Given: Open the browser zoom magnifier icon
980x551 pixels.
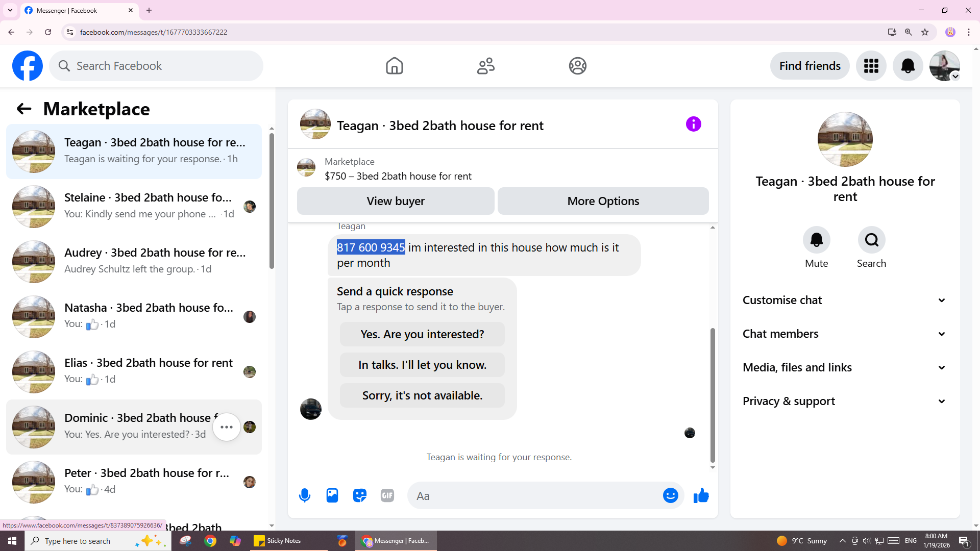Looking at the screenshot, I should [x=909, y=32].
